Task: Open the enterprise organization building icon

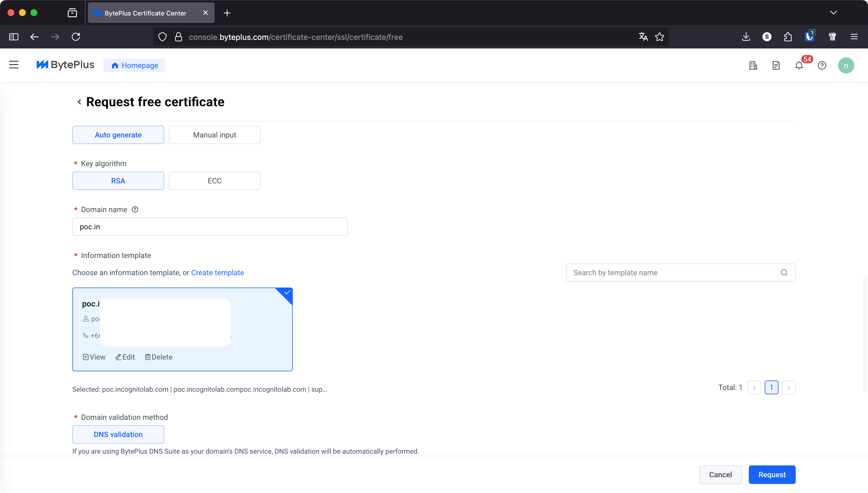Action: 753,65
